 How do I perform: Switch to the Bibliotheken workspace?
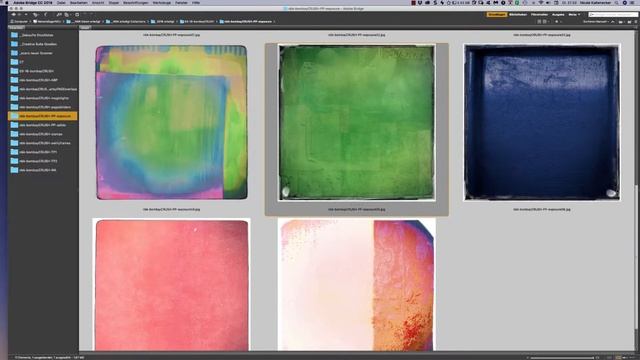click(x=518, y=15)
